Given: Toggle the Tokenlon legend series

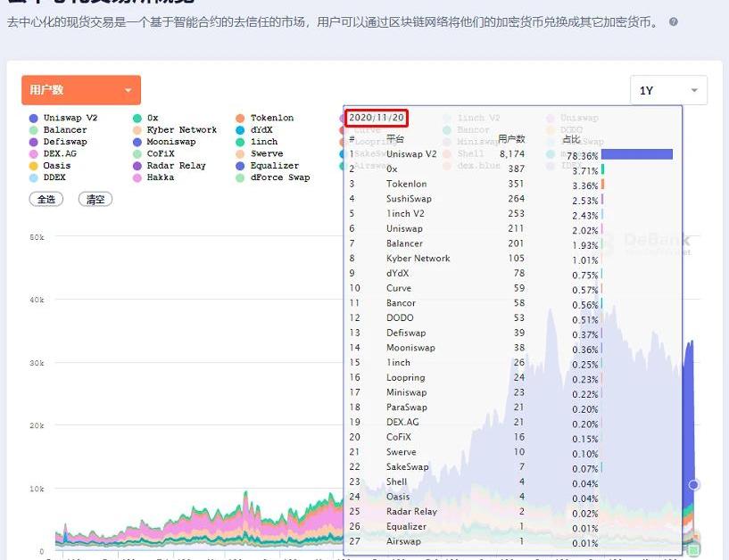Looking at the screenshot, I should [265, 118].
